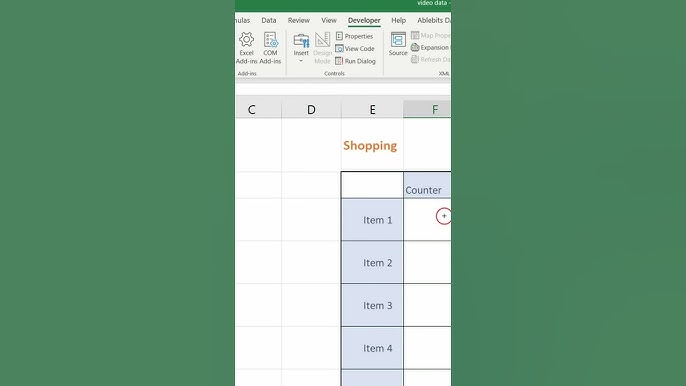686x386 pixels.
Task: Open Excel Add-ins dialog
Action: coord(246,48)
